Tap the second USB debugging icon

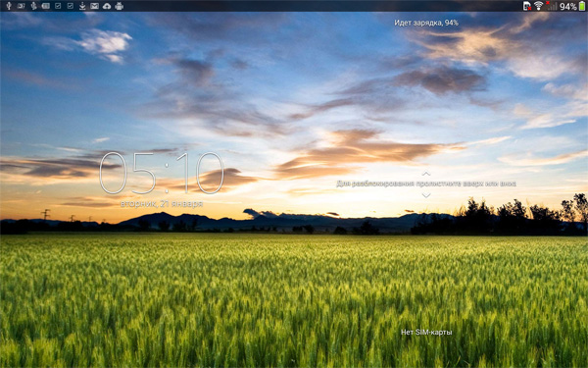coord(33,6)
